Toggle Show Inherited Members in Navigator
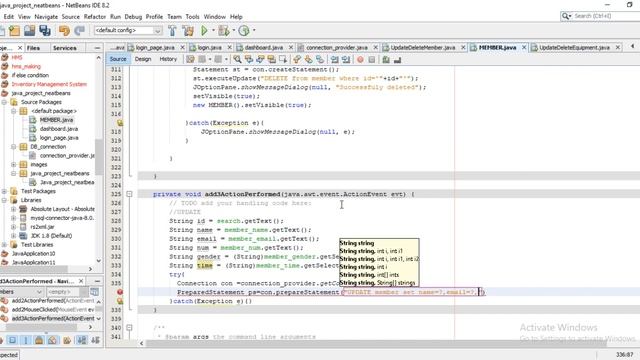This screenshot has height=360, width=640. [x=2, y=340]
